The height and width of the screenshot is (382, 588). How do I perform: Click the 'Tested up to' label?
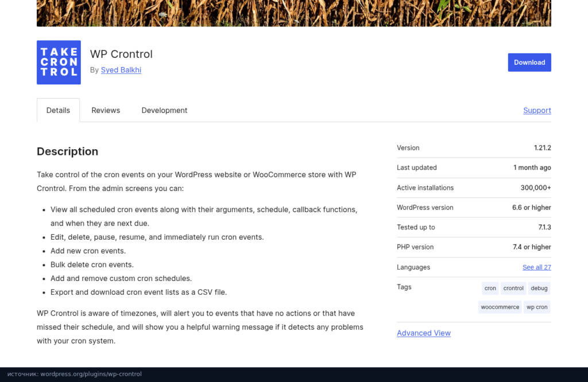(416, 227)
